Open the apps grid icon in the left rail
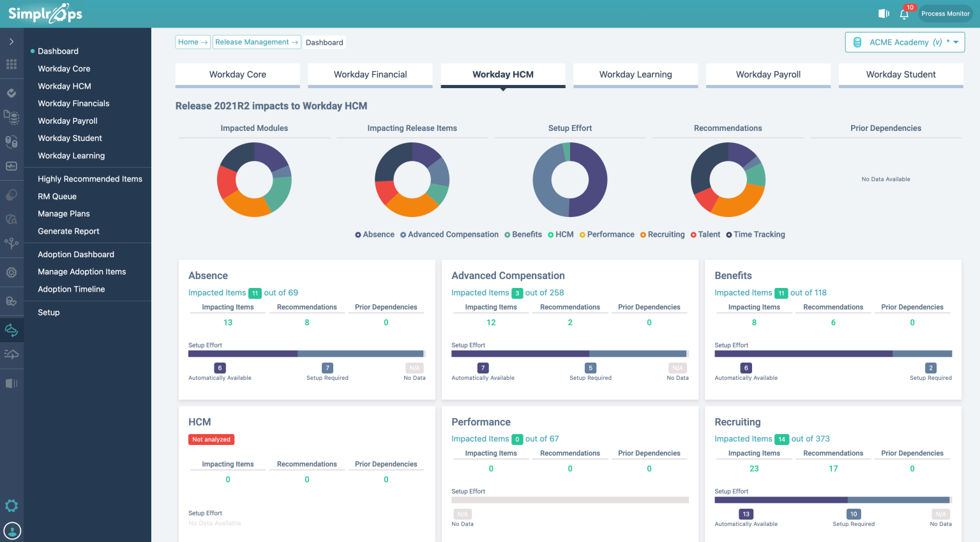980x542 pixels. pyautogui.click(x=11, y=64)
